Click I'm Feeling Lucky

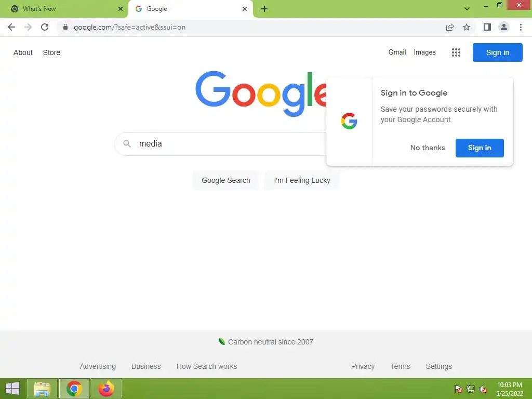pyautogui.click(x=302, y=180)
